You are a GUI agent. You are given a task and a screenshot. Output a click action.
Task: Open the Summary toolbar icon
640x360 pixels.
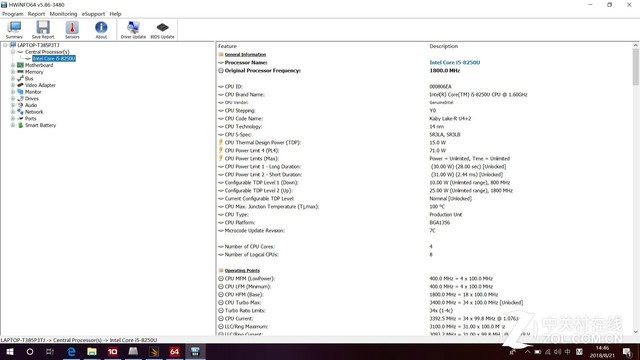pyautogui.click(x=14, y=29)
